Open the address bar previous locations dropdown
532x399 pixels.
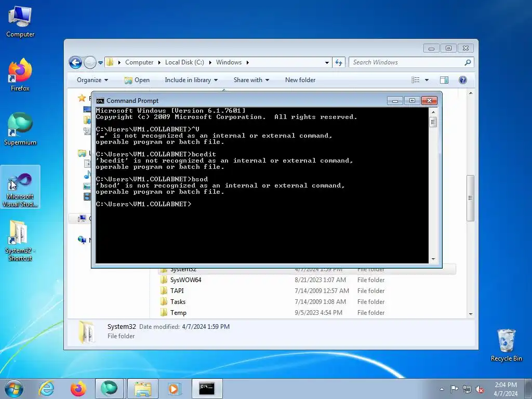tap(327, 63)
